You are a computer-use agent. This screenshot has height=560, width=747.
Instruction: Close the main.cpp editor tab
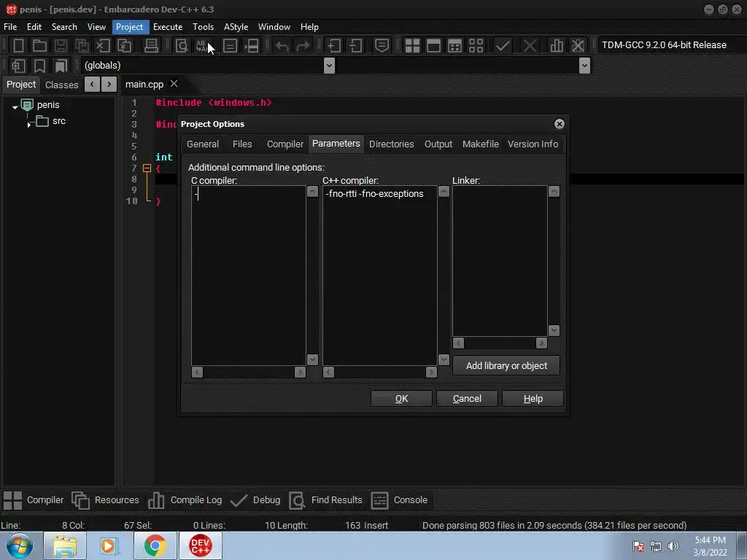pyautogui.click(x=174, y=84)
